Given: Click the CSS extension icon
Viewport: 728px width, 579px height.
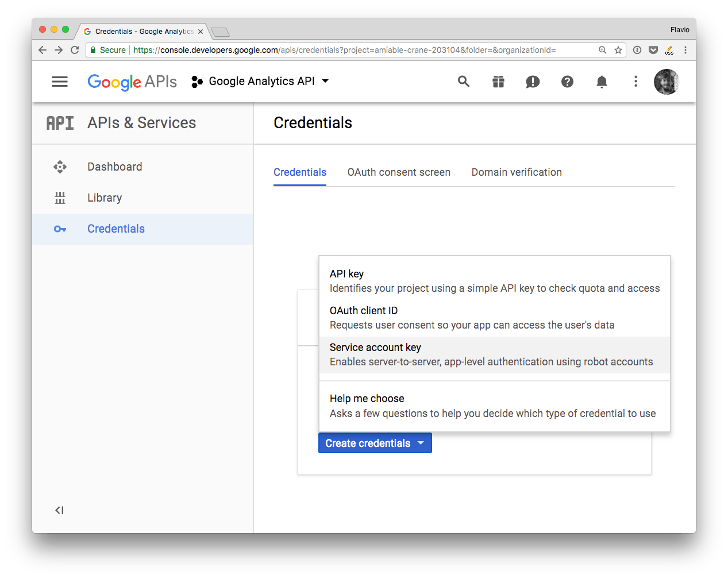Looking at the screenshot, I should coord(669,51).
